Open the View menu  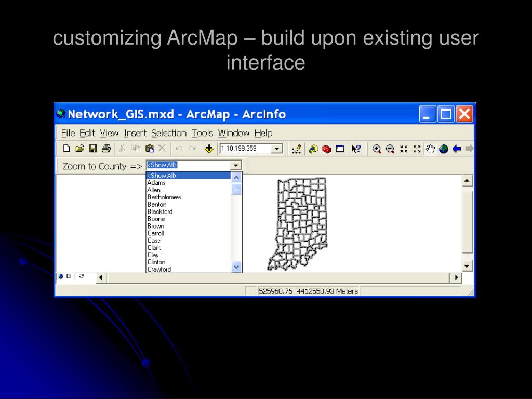pyautogui.click(x=109, y=133)
